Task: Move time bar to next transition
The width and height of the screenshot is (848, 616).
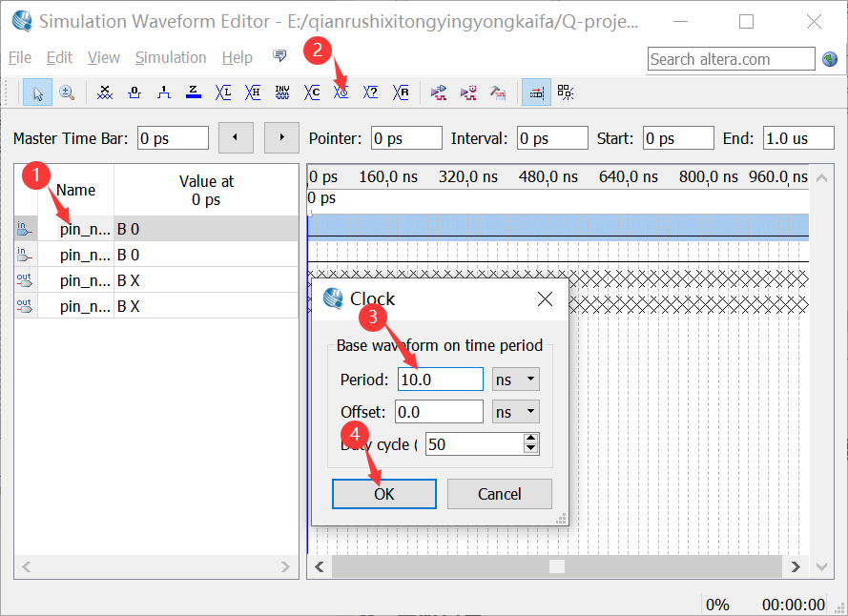Action: coord(281,138)
